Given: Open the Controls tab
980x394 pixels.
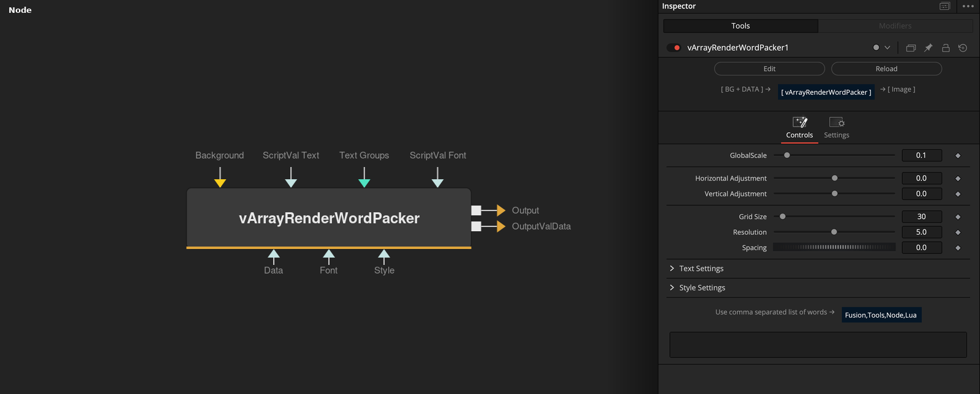Looking at the screenshot, I should point(799,128).
